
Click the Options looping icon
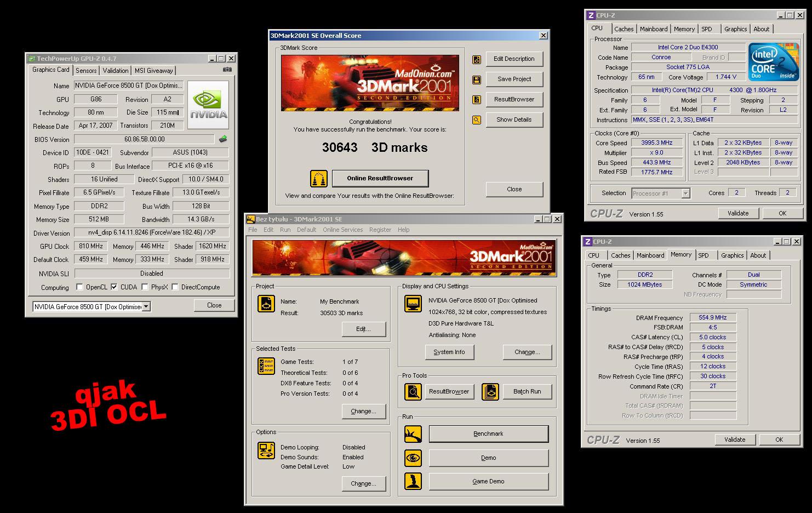(x=266, y=451)
